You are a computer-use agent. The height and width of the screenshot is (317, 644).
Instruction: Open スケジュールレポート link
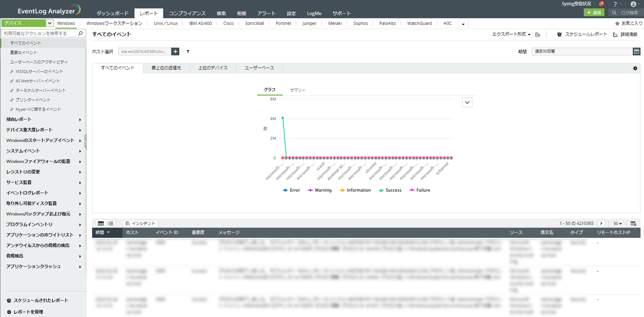582,34
